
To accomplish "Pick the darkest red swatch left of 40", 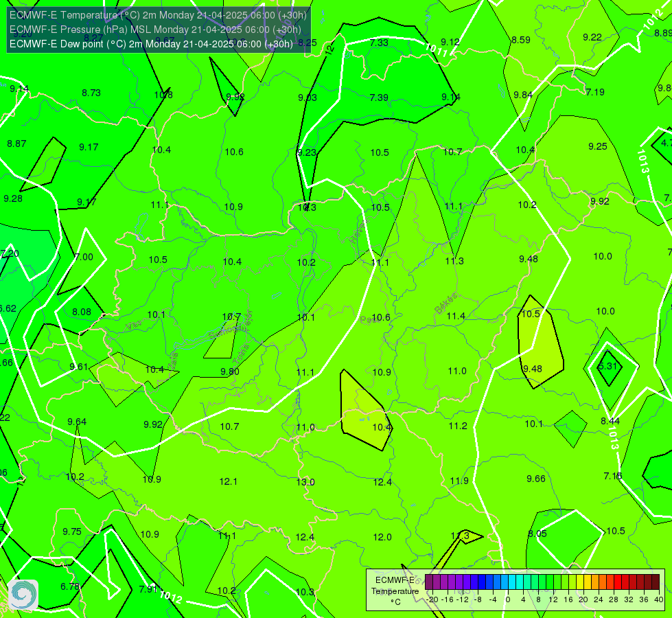I will 656,582.
